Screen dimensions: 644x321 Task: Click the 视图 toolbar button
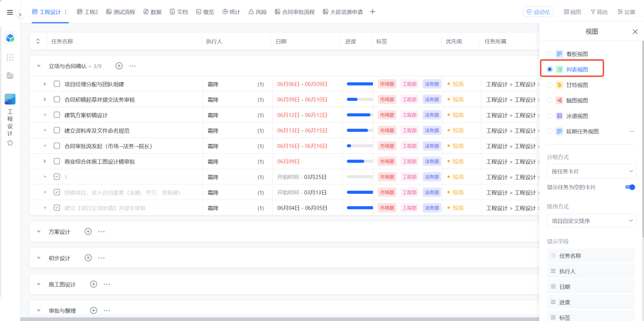click(573, 12)
